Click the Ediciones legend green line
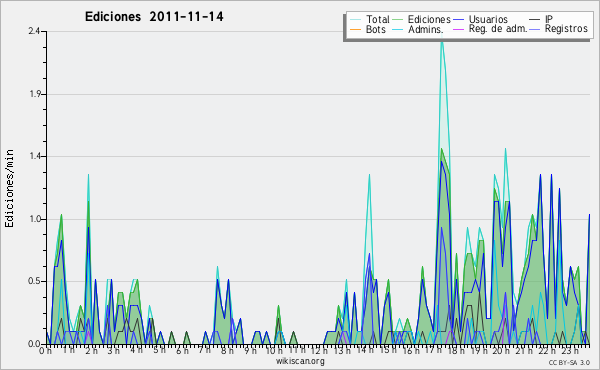600x370 pixels. coord(398,20)
